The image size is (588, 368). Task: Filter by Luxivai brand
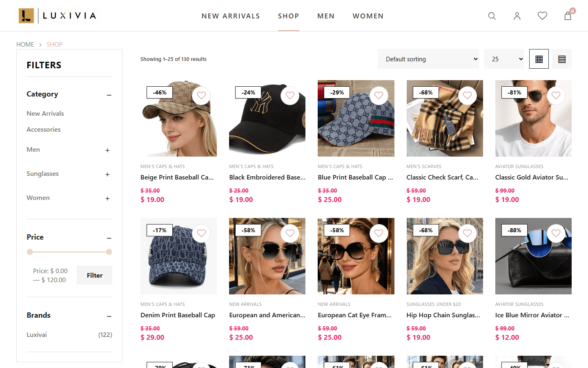pos(37,334)
